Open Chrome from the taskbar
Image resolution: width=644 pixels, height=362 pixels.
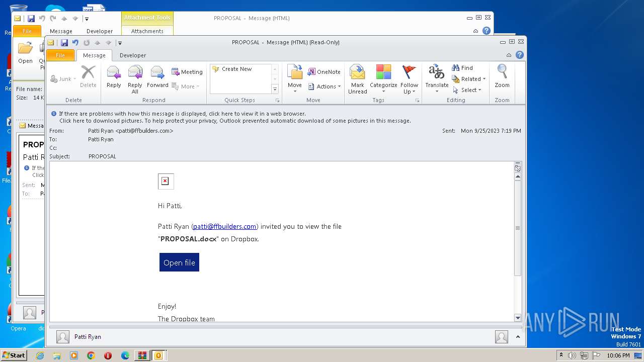pyautogui.click(x=91, y=355)
